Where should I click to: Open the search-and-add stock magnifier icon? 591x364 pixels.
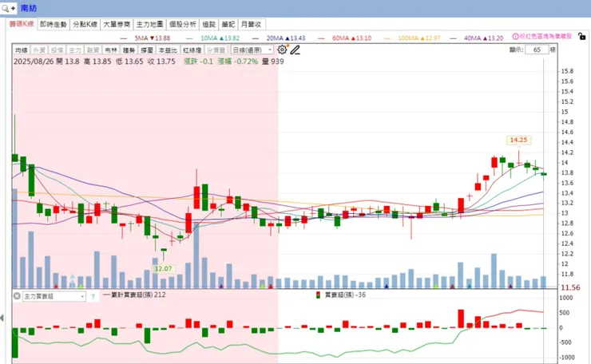[8, 8]
